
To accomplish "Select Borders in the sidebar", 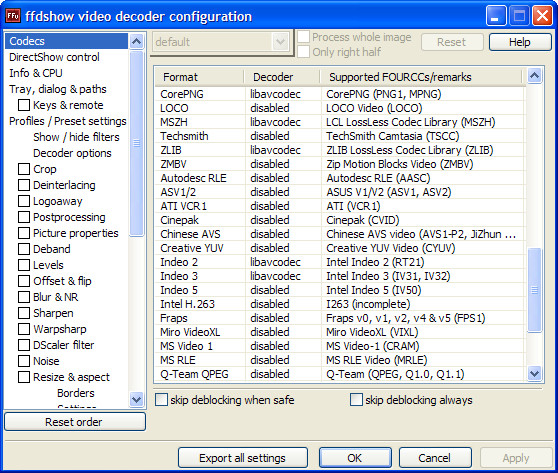I will pos(76,393).
